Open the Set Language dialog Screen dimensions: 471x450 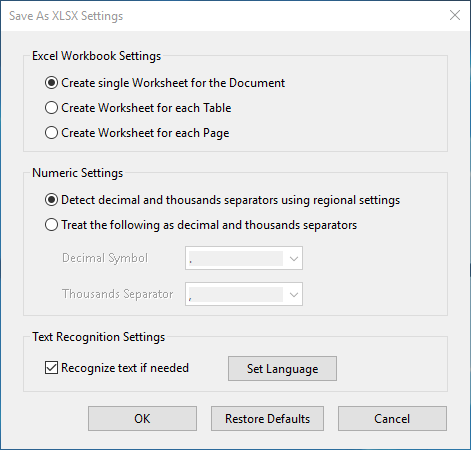click(x=282, y=369)
